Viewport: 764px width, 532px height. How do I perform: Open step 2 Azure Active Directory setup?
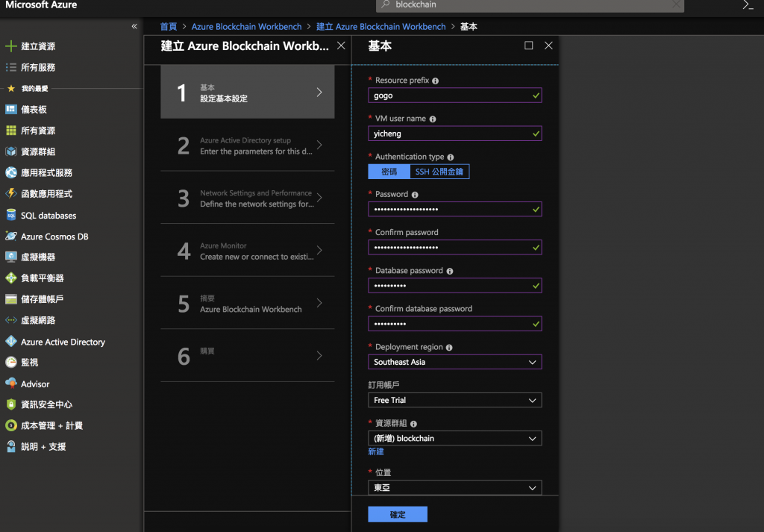tap(248, 145)
